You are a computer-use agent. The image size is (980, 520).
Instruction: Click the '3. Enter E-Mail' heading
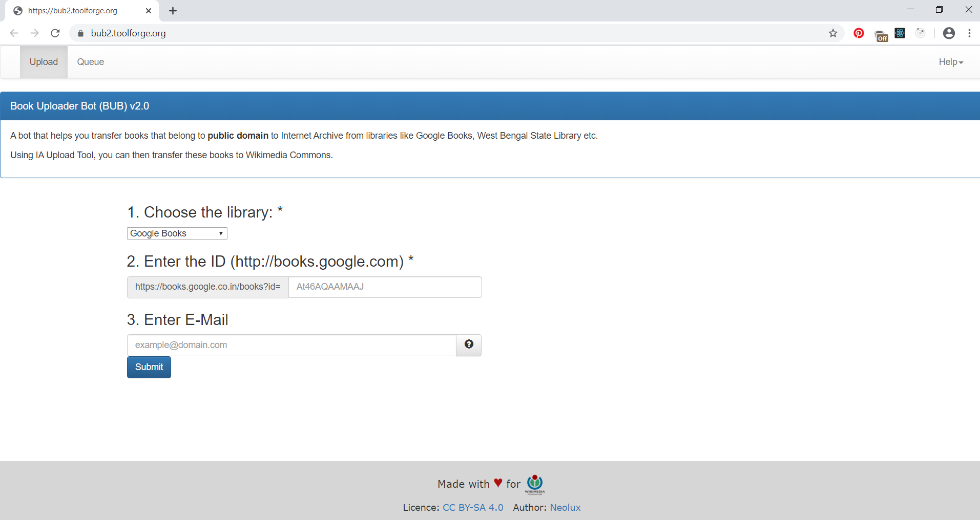(x=178, y=320)
